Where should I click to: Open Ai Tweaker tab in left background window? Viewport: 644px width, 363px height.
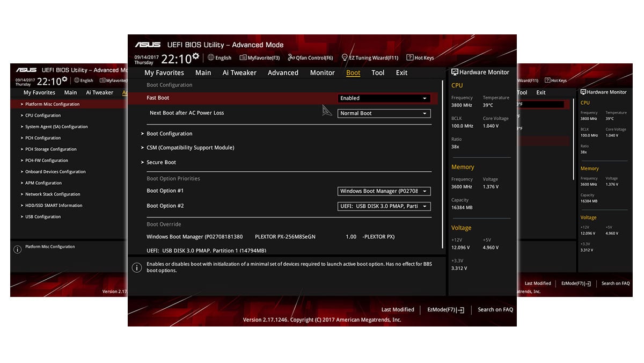100,93
